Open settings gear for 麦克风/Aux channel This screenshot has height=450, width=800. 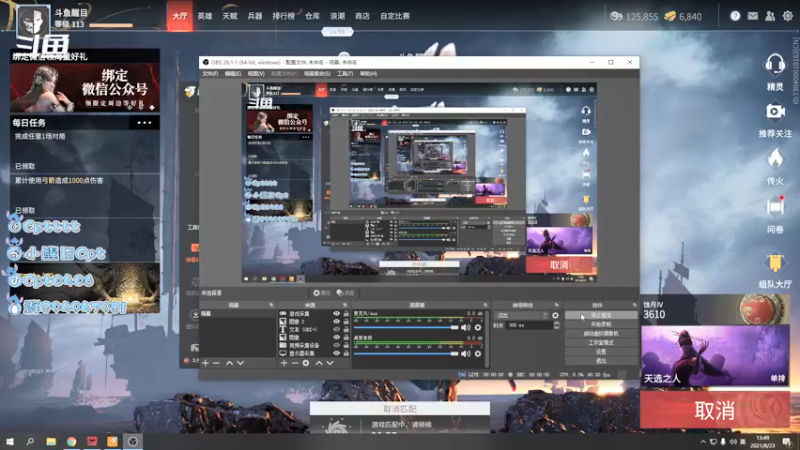[478, 328]
